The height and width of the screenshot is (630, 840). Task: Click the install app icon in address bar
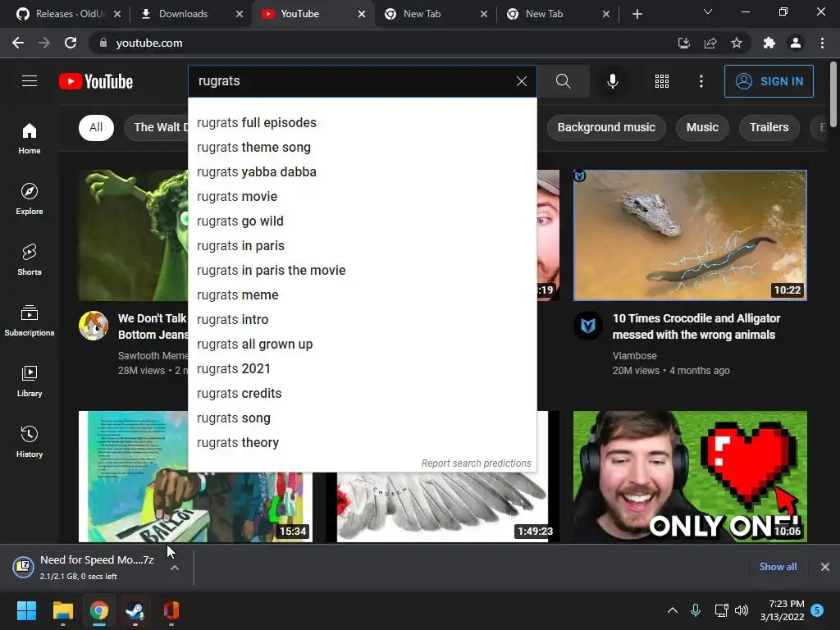pos(683,43)
